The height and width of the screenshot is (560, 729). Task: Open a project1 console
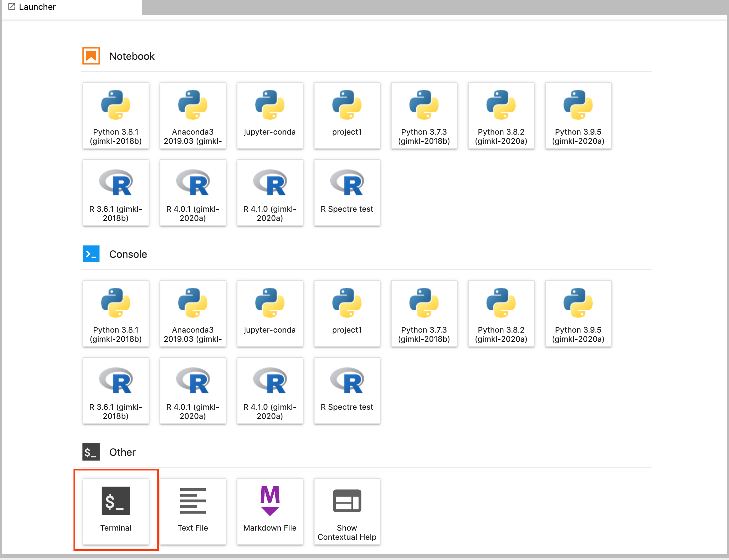[347, 313]
